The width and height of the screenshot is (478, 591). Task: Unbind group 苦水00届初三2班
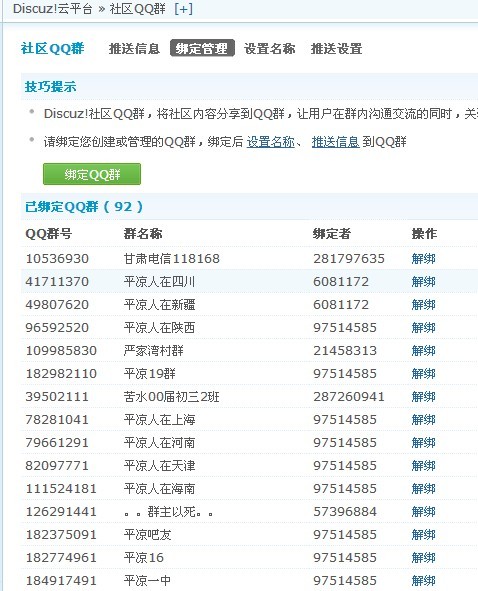coord(423,397)
